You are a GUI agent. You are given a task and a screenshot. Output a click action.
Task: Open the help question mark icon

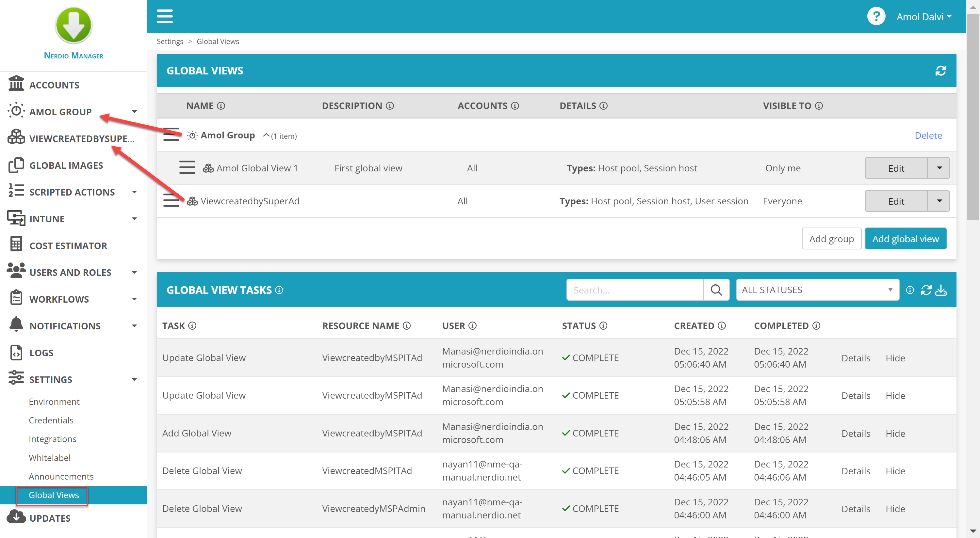876,16
